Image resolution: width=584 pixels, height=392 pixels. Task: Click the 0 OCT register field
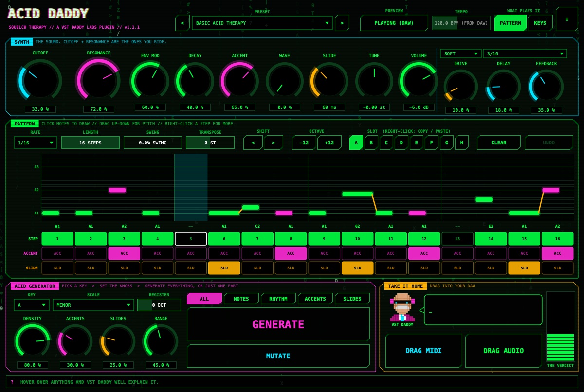tap(159, 305)
